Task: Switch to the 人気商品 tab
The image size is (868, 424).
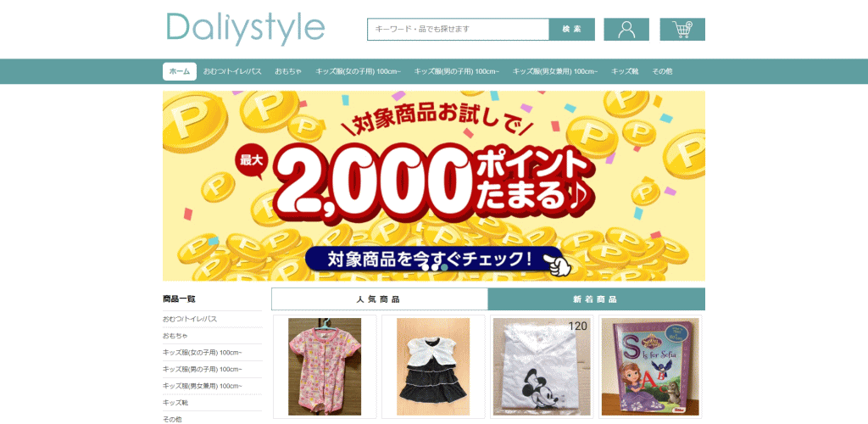Action: [379, 299]
